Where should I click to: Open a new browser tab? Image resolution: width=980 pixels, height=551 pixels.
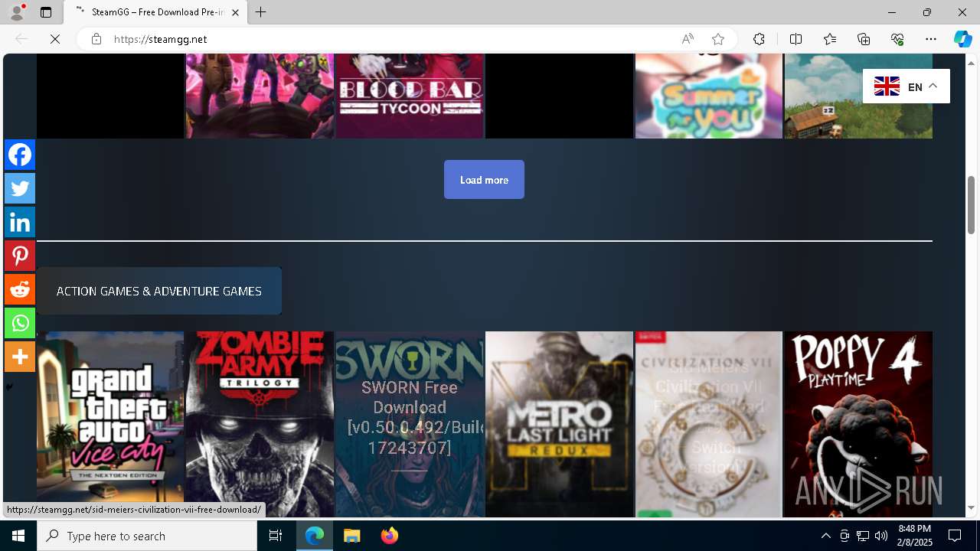click(x=261, y=12)
